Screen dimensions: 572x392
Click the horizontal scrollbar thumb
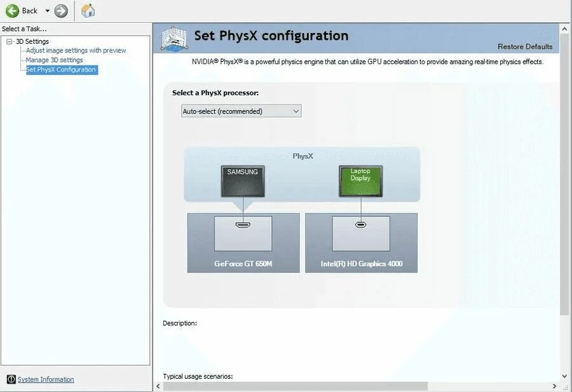click(295, 386)
